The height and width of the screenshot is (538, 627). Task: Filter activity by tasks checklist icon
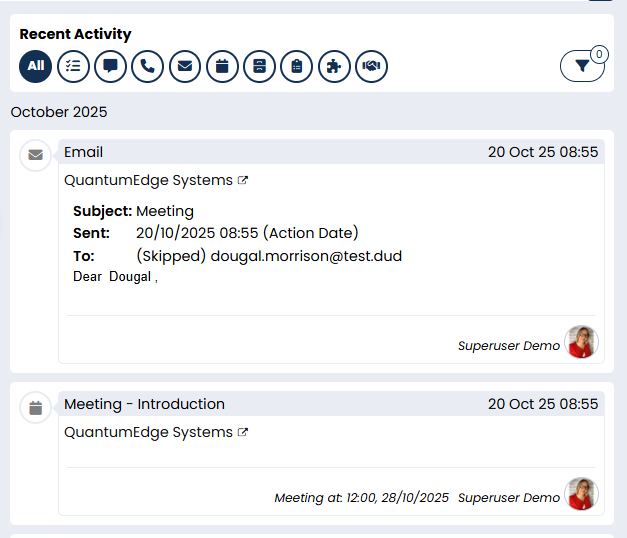tap(73, 67)
